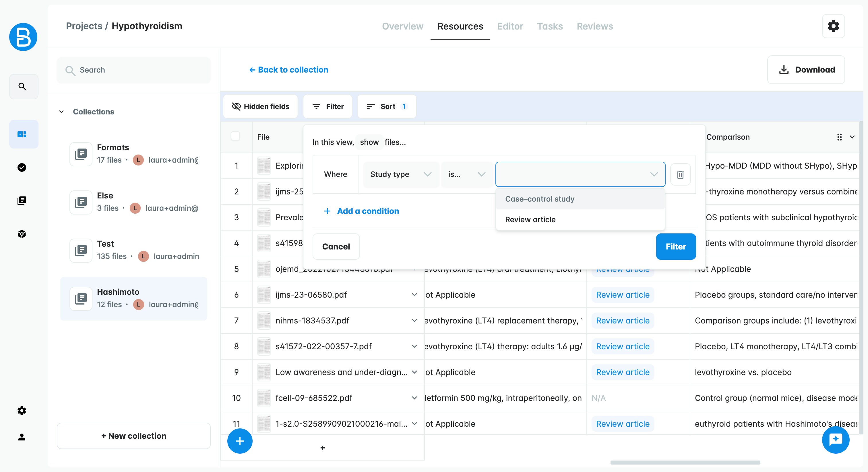Switch to the Overview tab
868x472 pixels.
[x=402, y=26]
